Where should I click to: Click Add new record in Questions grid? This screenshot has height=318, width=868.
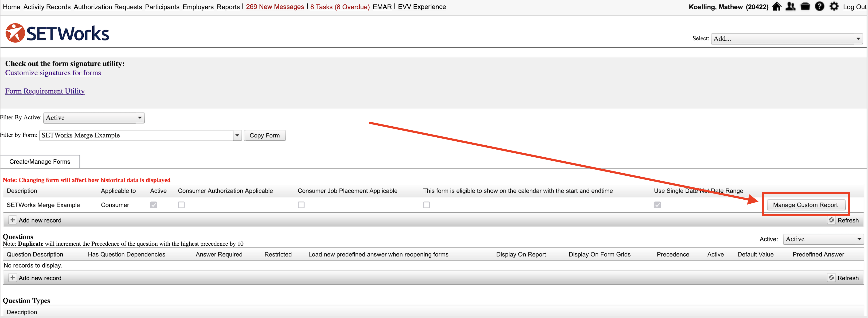pyautogui.click(x=40, y=278)
